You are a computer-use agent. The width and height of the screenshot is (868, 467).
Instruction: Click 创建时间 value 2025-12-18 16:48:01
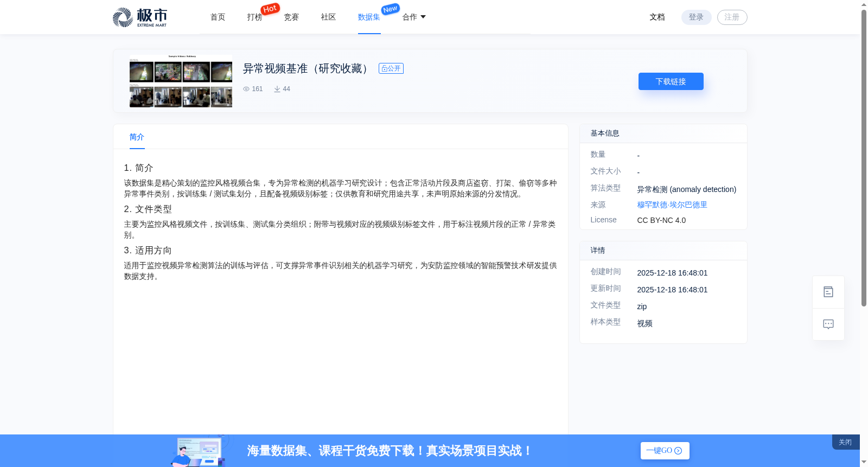point(672,273)
